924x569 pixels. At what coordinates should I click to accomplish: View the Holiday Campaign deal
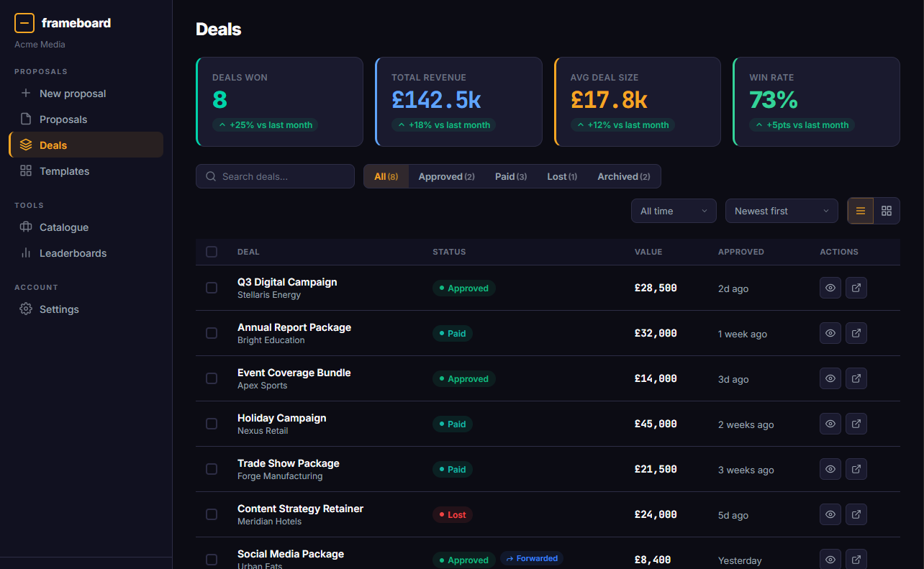830,424
